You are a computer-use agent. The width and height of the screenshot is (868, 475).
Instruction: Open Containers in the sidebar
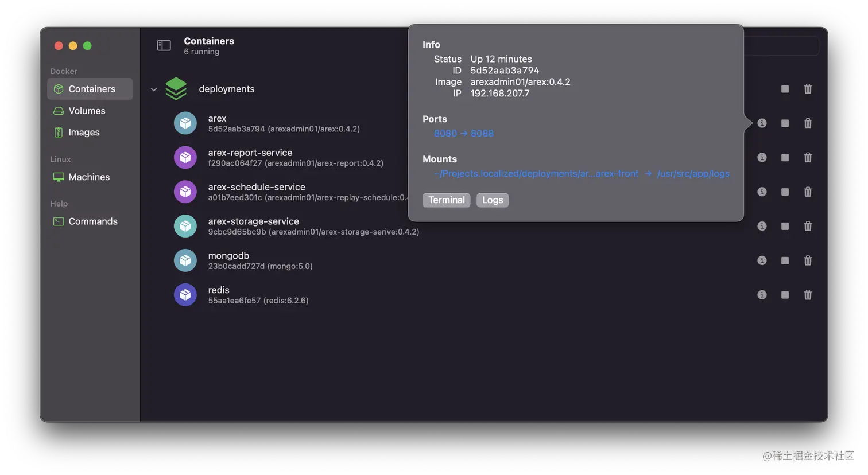coord(90,89)
